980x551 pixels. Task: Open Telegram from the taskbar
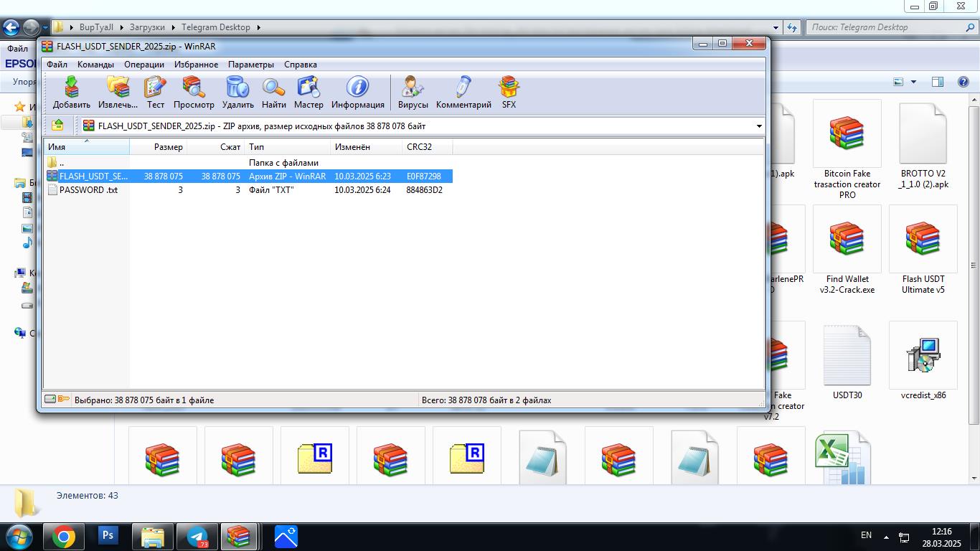[197, 536]
